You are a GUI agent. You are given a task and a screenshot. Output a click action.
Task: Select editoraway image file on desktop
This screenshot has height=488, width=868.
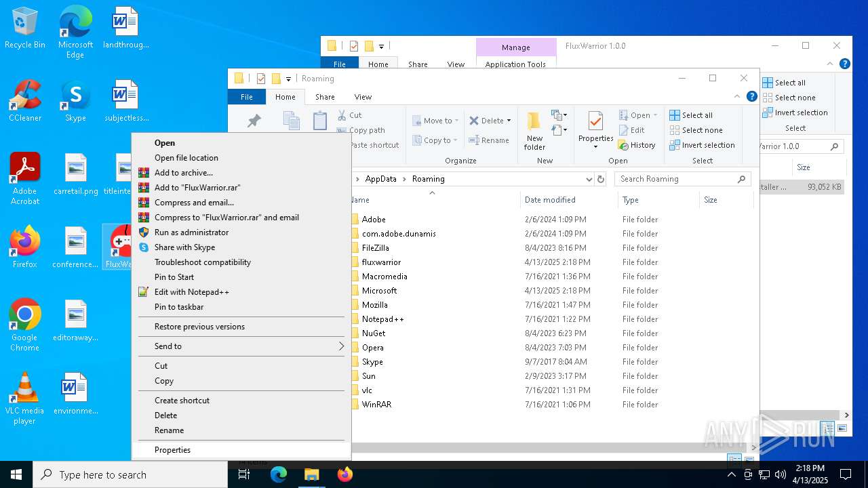pyautogui.click(x=75, y=321)
